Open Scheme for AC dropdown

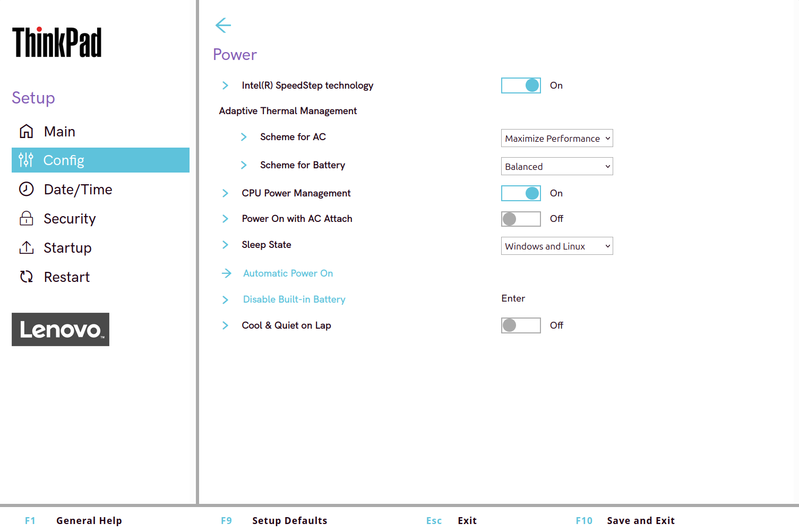(x=557, y=138)
